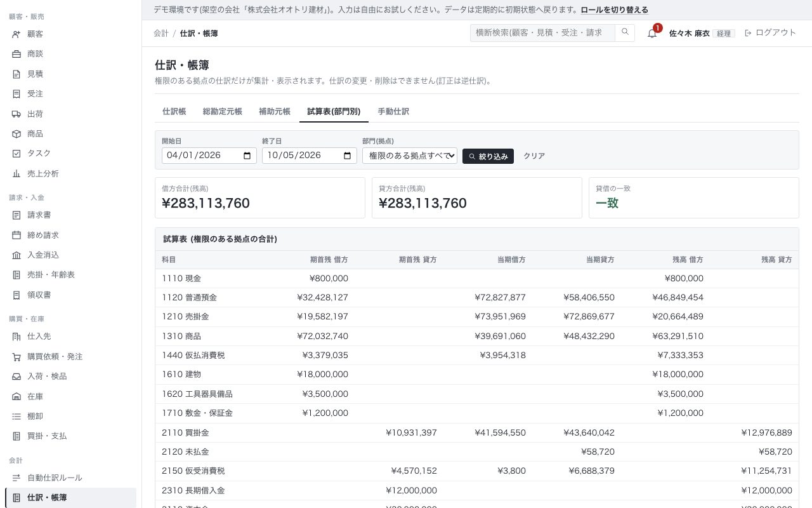Focus the 横断検索 search field
The image size is (812, 508).
(x=542, y=32)
